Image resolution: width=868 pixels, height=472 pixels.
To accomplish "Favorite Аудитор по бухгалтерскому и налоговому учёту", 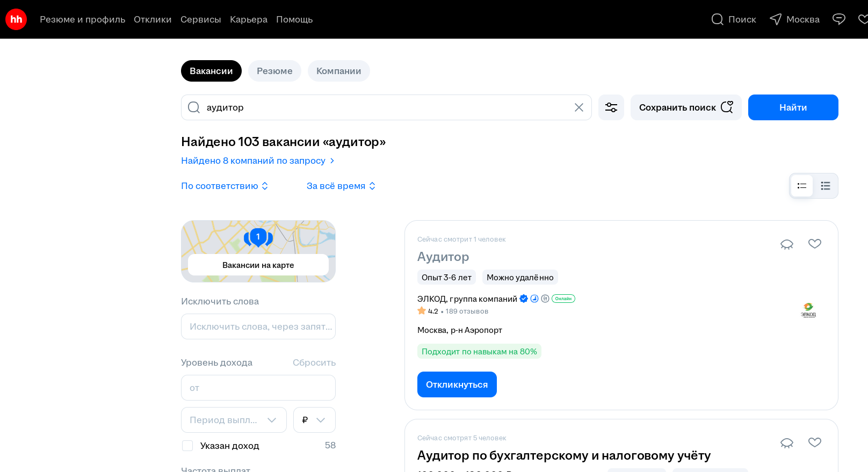I will (815, 442).
